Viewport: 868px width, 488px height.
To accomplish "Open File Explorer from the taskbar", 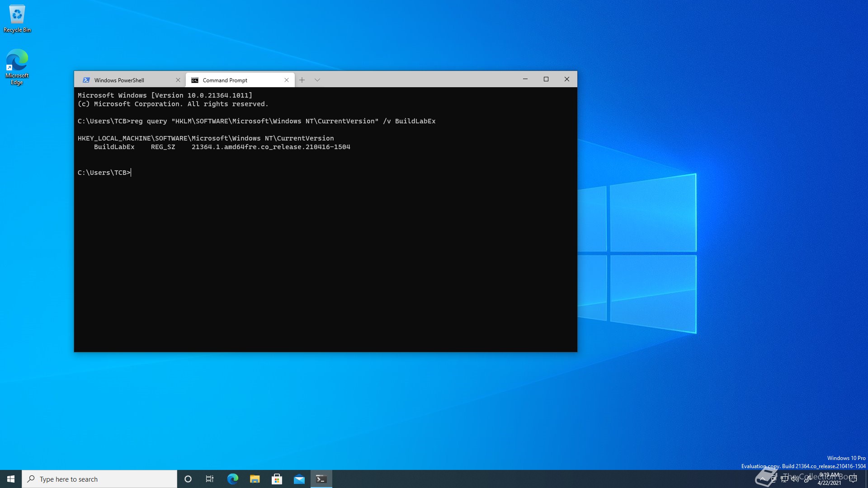I will pos(255,479).
